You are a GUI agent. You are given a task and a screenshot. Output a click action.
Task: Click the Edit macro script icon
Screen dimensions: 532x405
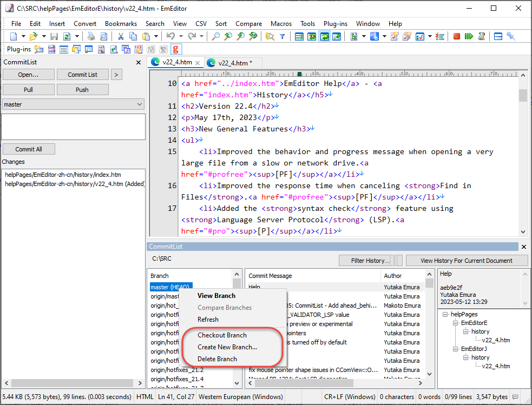(x=482, y=36)
